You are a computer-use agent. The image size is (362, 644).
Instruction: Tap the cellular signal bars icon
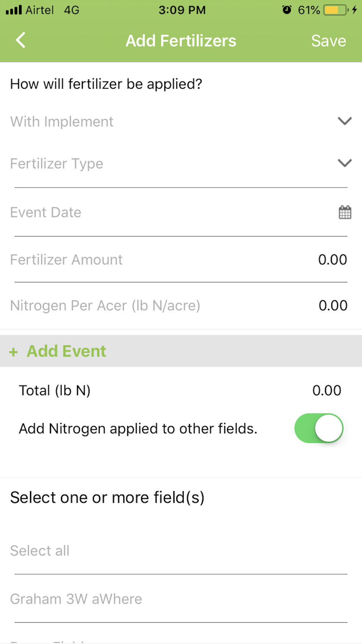tap(14, 10)
